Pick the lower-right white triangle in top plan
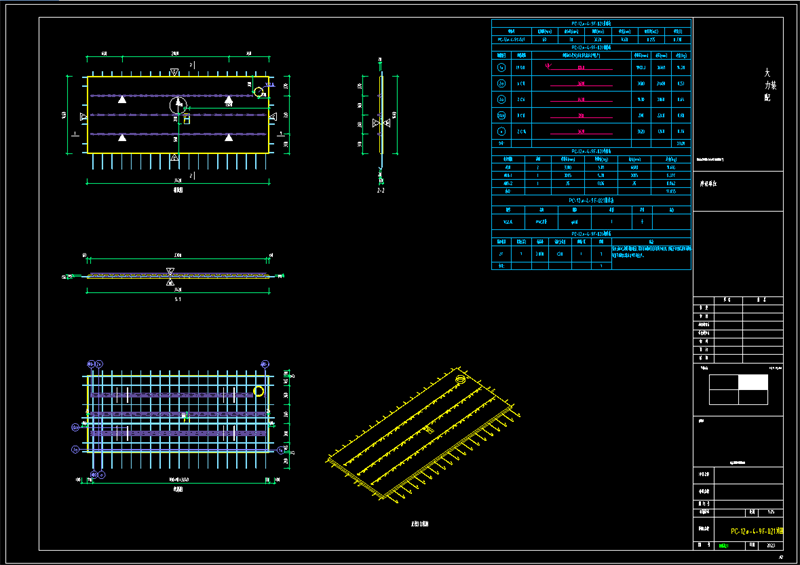The width and height of the screenshot is (800, 565). [229, 137]
